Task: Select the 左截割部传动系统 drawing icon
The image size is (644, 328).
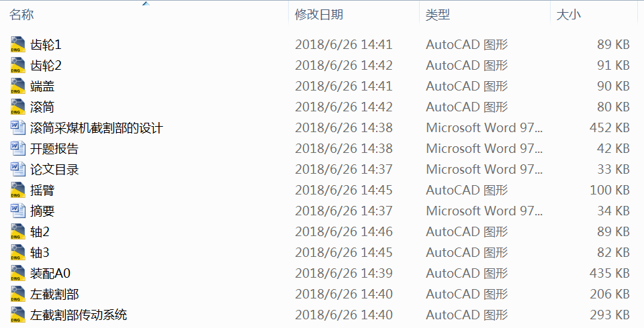Action: coord(18,315)
